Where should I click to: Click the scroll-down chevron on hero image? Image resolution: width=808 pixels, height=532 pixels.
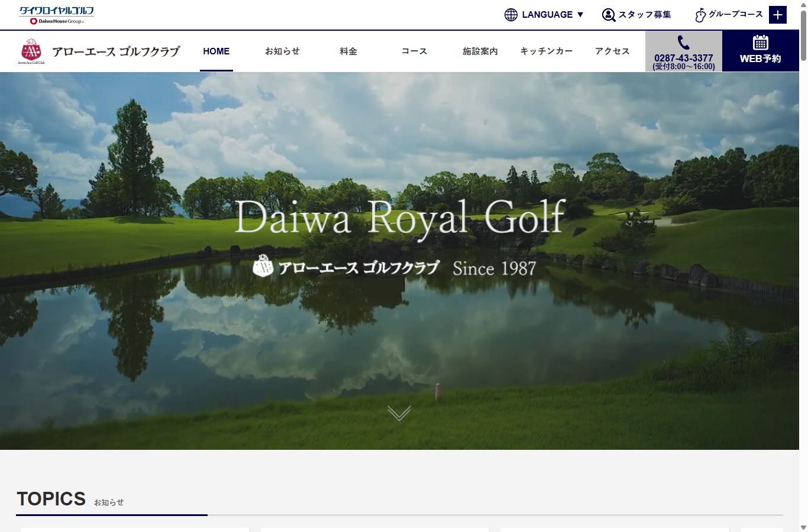[x=399, y=413]
